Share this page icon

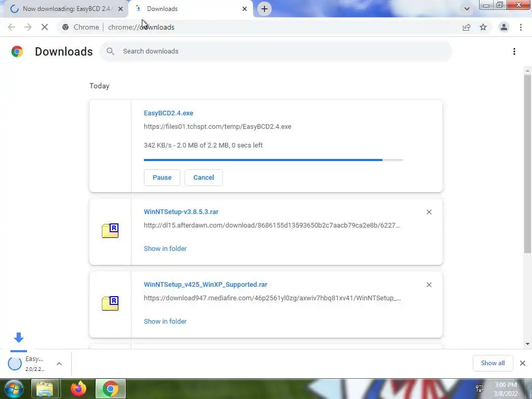pos(467,27)
